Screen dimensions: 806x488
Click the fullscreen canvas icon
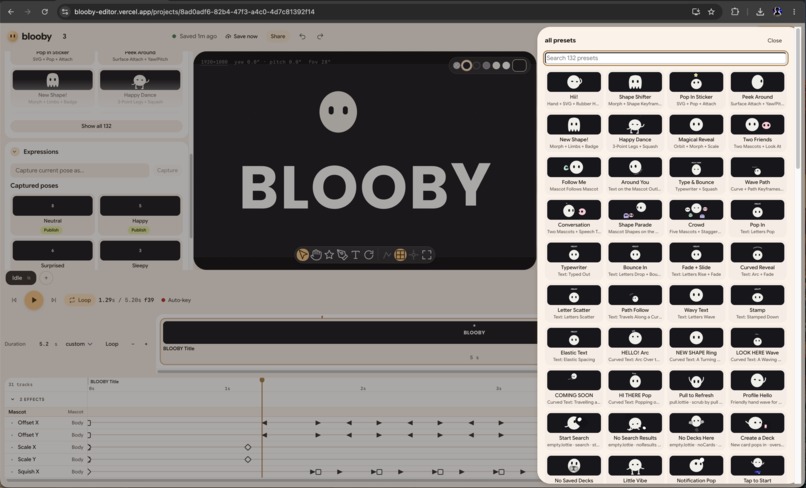427,255
